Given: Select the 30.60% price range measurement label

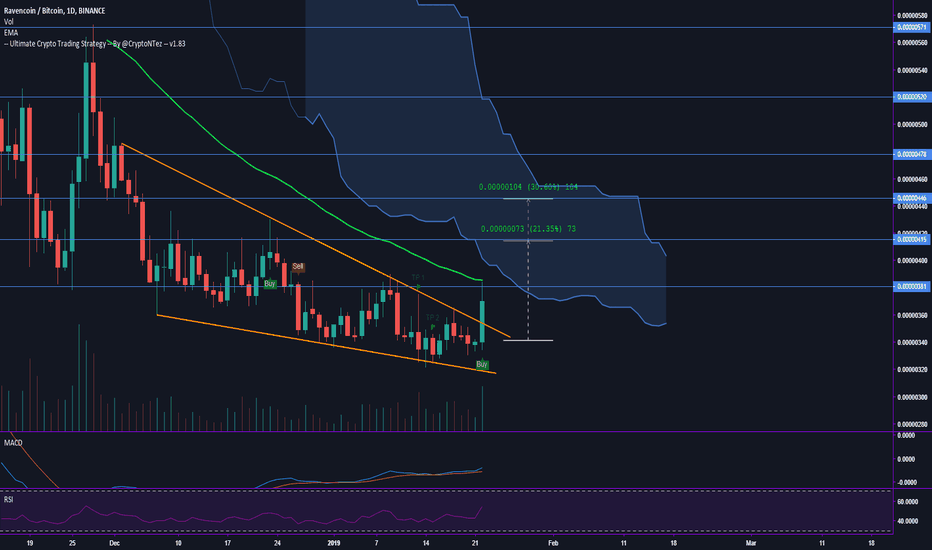Looking at the screenshot, I should click(x=528, y=187).
